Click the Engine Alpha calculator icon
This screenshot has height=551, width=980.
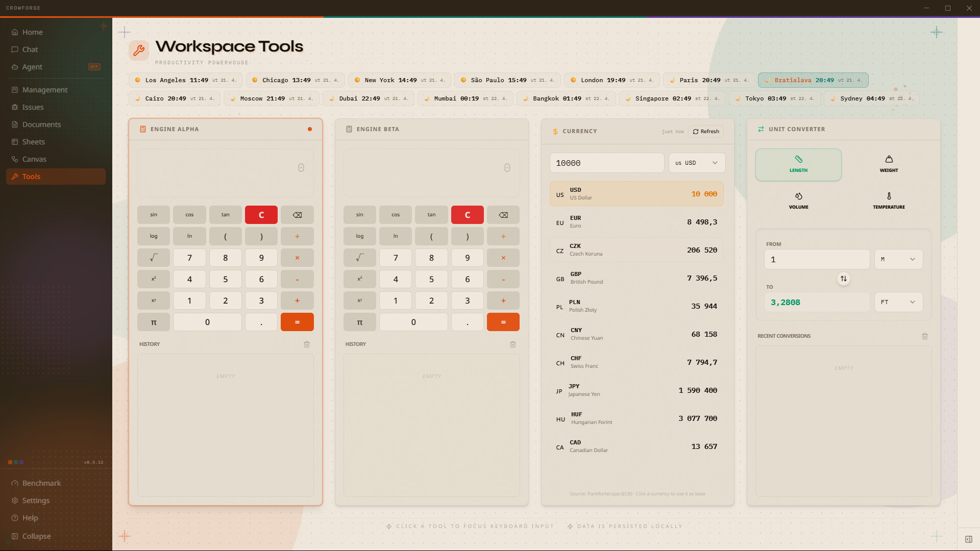[143, 129]
